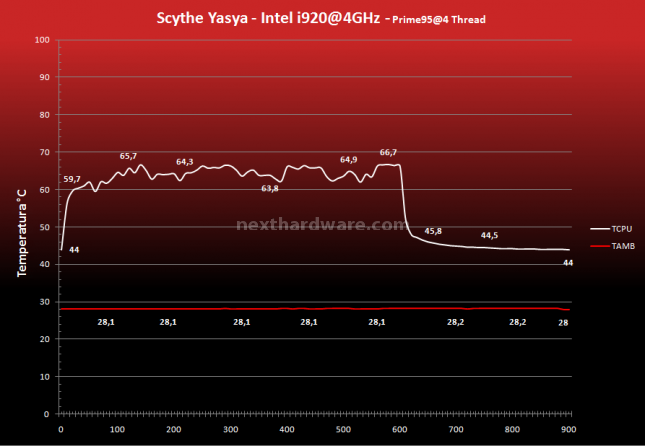
Task: Click 900 on the time axis
Action: tap(568, 429)
